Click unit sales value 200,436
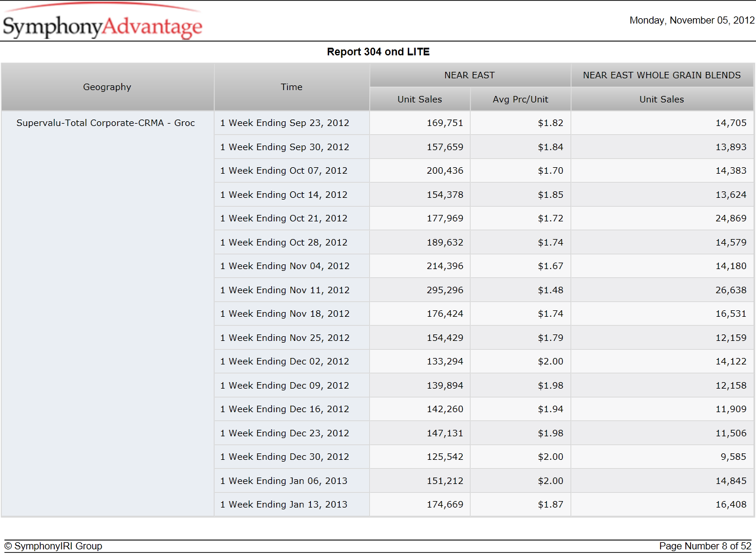The height and width of the screenshot is (557, 756). (445, 171)
